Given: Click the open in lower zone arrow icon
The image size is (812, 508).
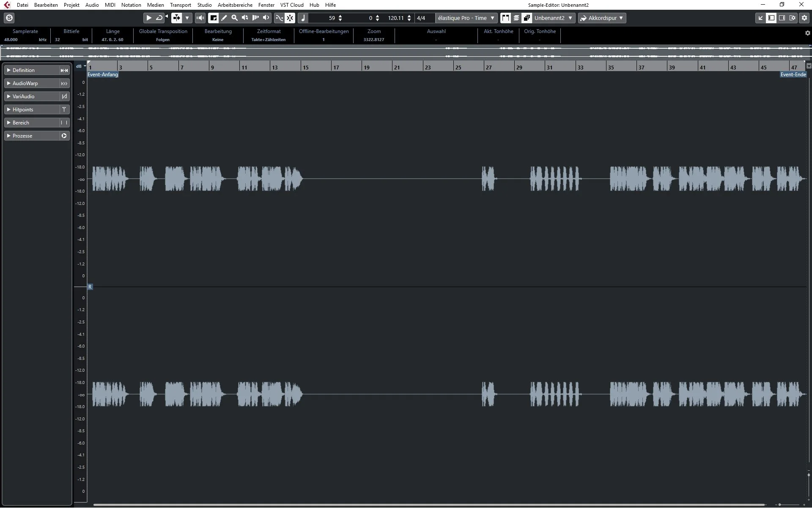Looking at the screenshot, I should [x=760, y=18].
